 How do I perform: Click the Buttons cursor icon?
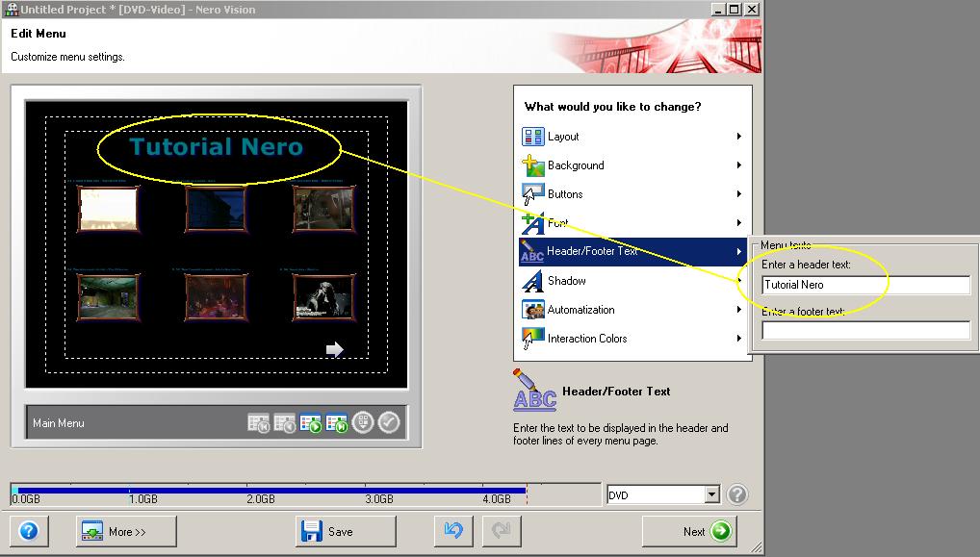pyautogui.click(x=533, y=194)
